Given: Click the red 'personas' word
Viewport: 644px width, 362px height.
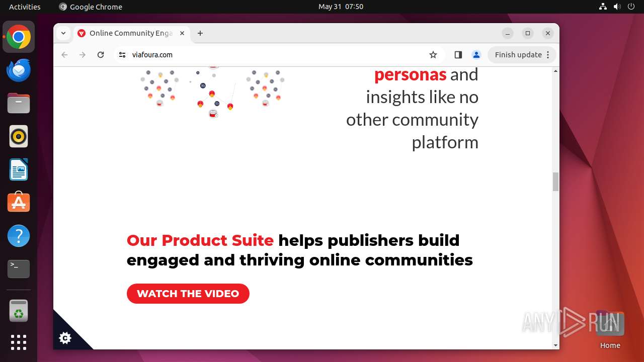Looking at the screenshot, I should coord(410,74).
